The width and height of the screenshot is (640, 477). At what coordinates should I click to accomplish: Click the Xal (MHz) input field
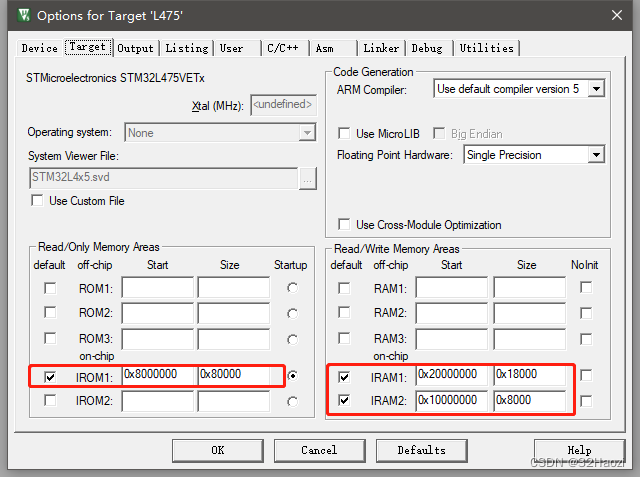pos(283,105)
